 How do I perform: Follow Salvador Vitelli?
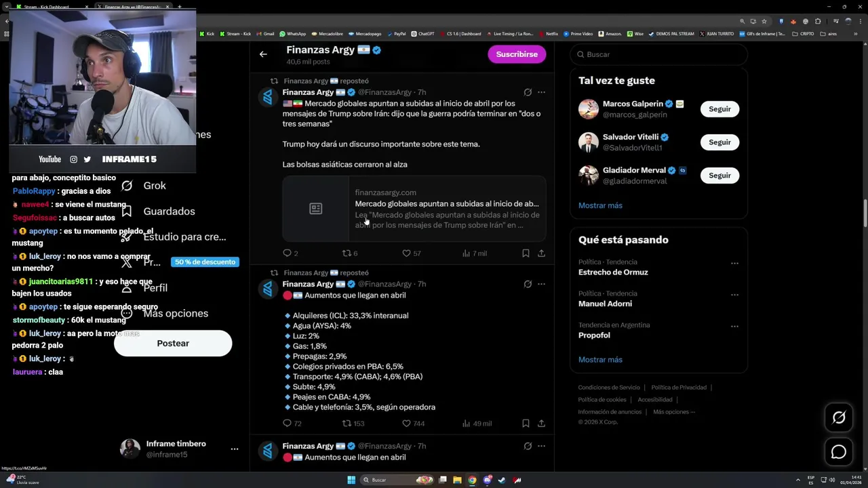coord(719,142)
